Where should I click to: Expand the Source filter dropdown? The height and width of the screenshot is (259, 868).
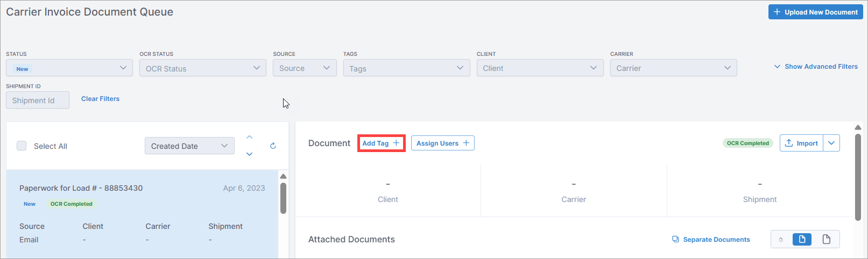(305, 68)
